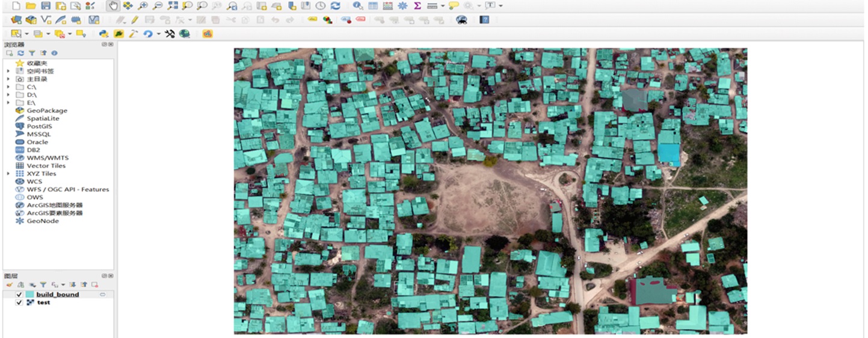Uncheck the build_bound layer checkbox
The width and height of the screenshot is (868, 338).
coord(19,295)
